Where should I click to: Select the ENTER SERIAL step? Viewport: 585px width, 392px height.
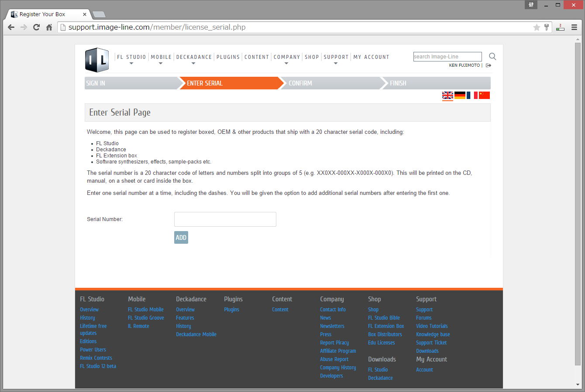(232, 83)
